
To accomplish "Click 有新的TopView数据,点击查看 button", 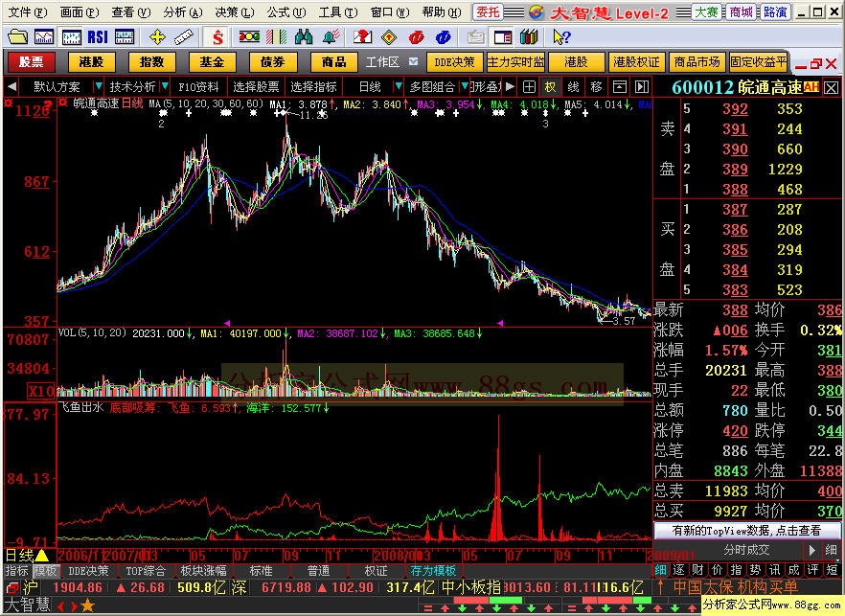I will coord(747,531).
